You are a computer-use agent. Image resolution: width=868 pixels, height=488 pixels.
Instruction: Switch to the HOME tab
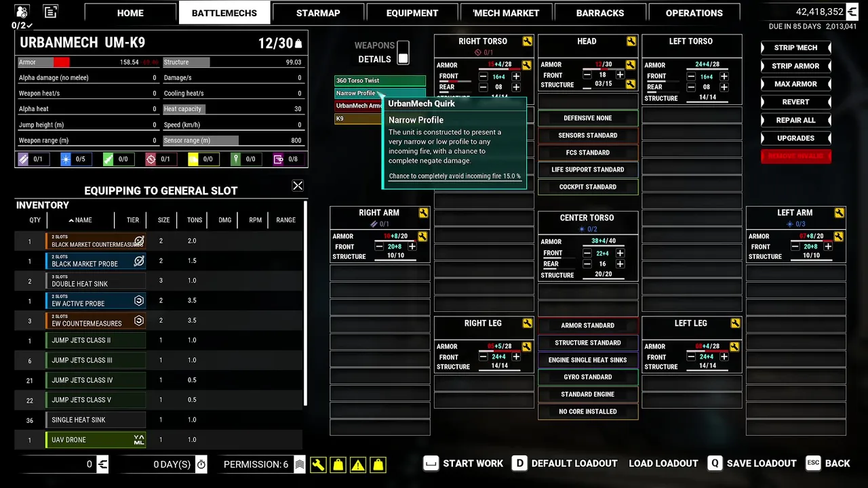[130, 13]
